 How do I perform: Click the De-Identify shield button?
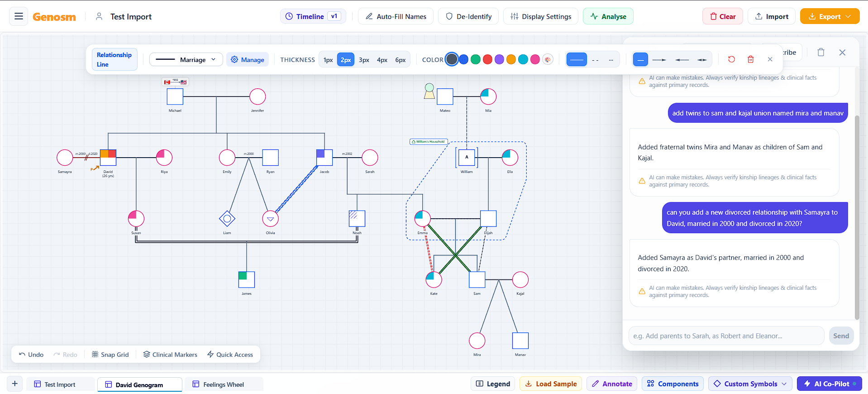(468, 17)
